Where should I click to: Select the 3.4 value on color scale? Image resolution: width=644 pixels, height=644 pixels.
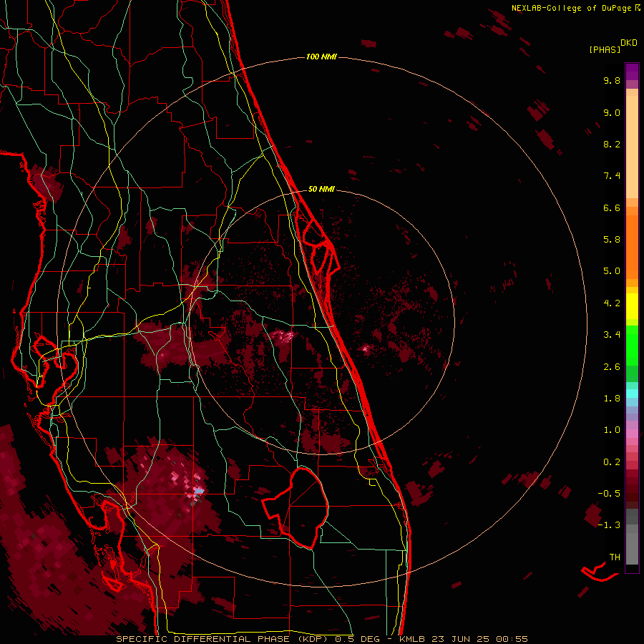tap(612, 335)
